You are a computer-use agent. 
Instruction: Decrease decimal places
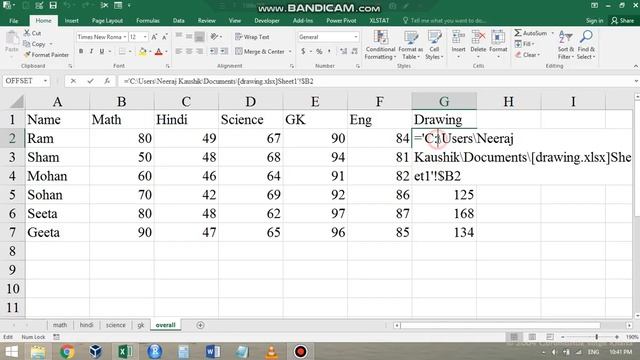pyautogui.click(x=354, y=51)
